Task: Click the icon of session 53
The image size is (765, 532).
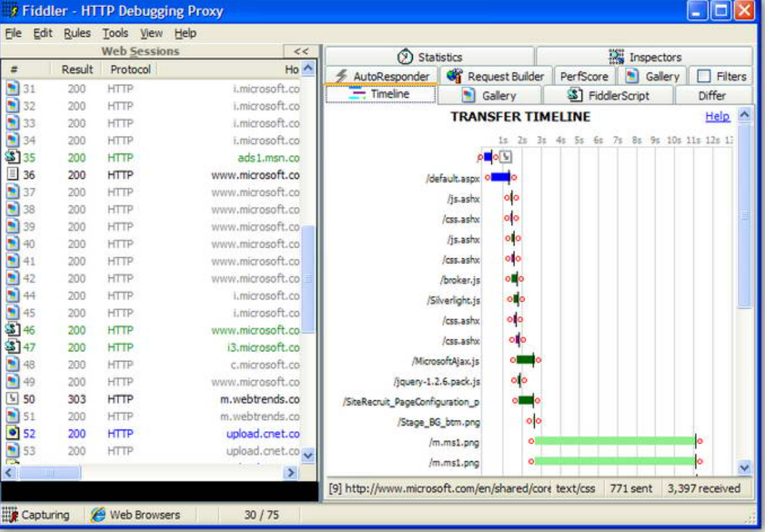Action: tap(12, 451)
